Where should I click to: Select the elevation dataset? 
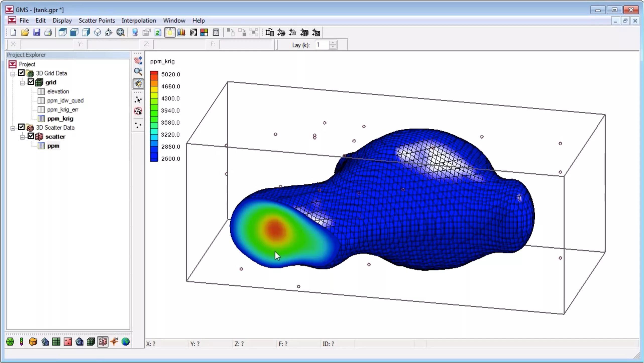(x=58, y=91)
